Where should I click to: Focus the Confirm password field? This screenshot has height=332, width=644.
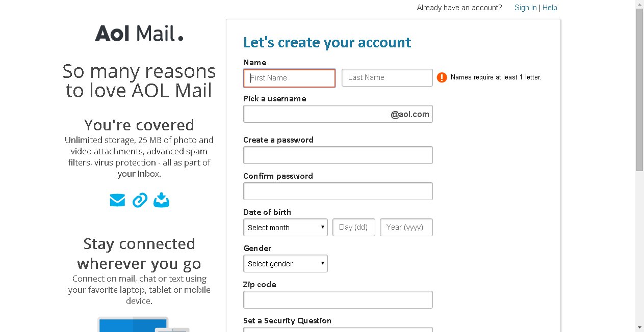(x=338, y=191)
